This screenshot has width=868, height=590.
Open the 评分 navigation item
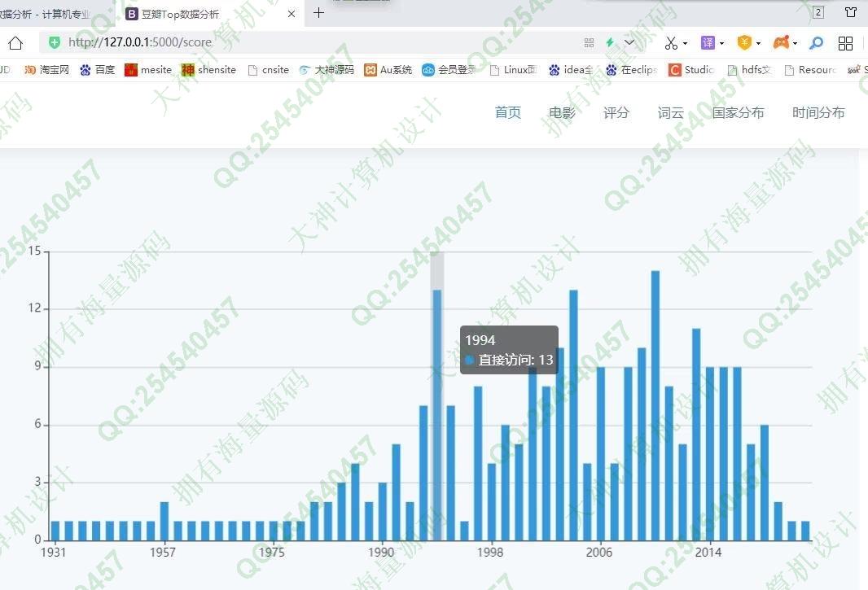(616, 113)
